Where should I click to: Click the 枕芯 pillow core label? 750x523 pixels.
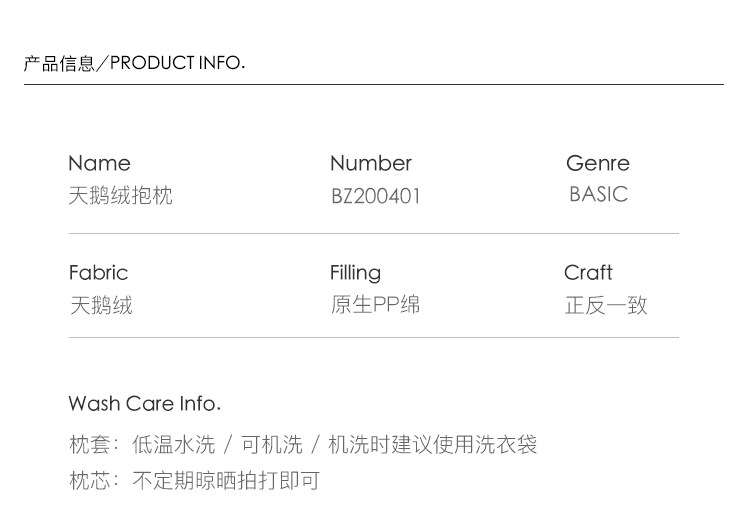click(89, 481)
